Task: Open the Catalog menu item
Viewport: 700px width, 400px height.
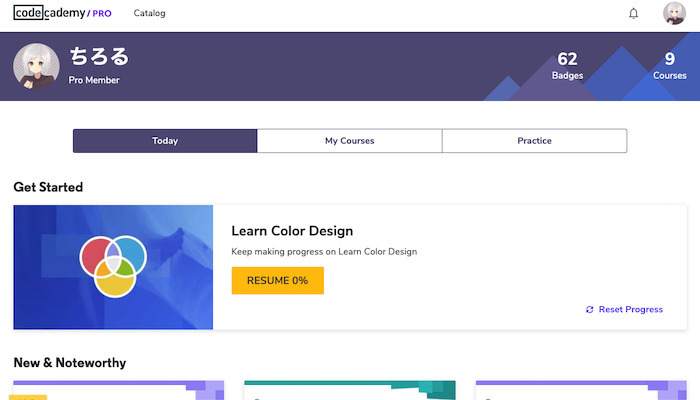Action: pyautogui.click(x=150, y=13)
